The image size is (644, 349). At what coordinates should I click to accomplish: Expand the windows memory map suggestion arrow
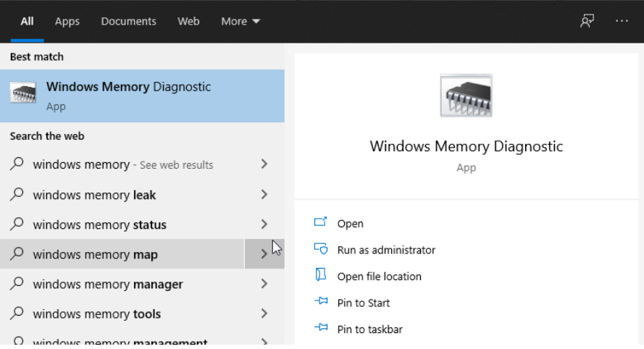tap(264, 254)
